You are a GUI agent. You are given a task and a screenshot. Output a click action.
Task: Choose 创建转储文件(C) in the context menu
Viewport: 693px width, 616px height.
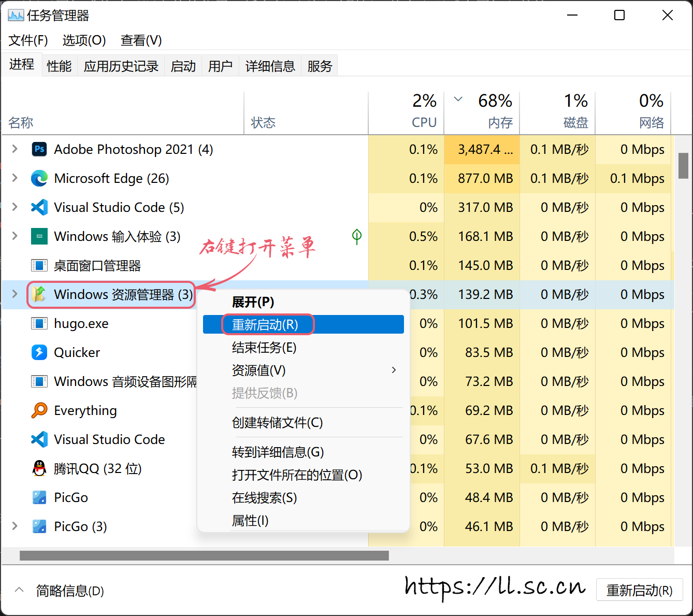tap(304, 423)
